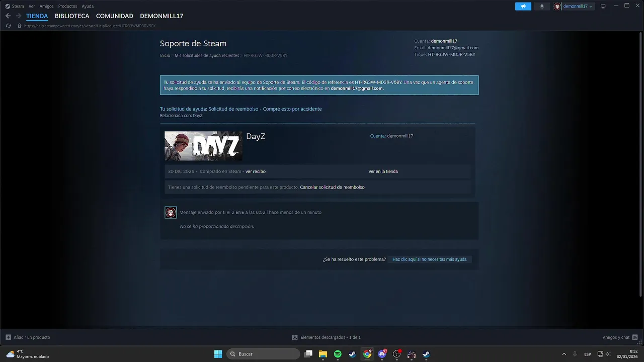Screen dimensions: 644x362
Task: Switch to the TIENDA tab
Action: point(37,16)
